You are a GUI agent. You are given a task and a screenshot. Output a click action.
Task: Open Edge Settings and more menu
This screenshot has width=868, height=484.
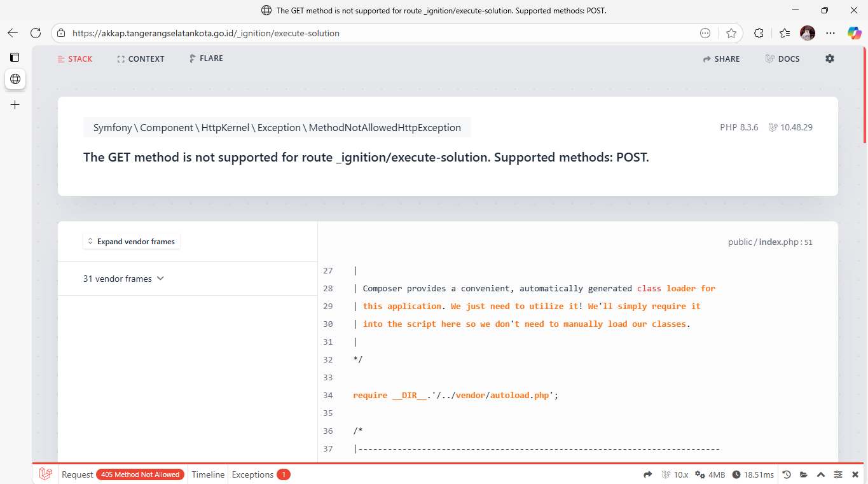click(830, 33)
